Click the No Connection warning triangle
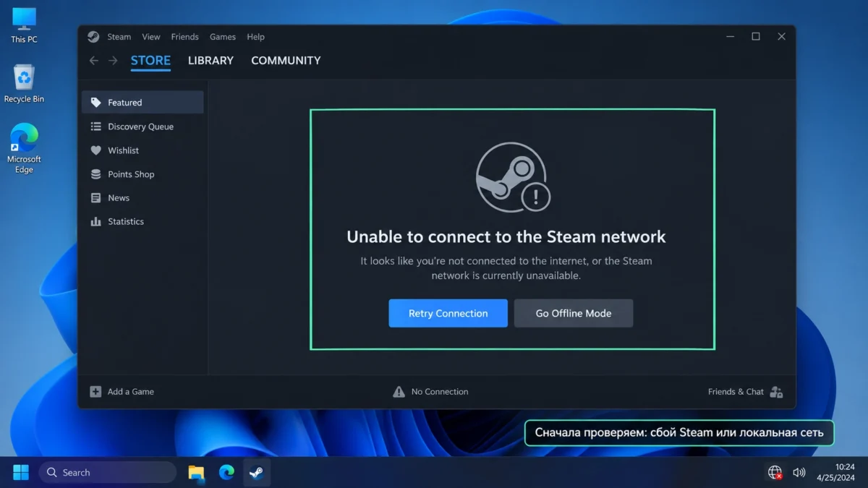 tap(399, 392)
